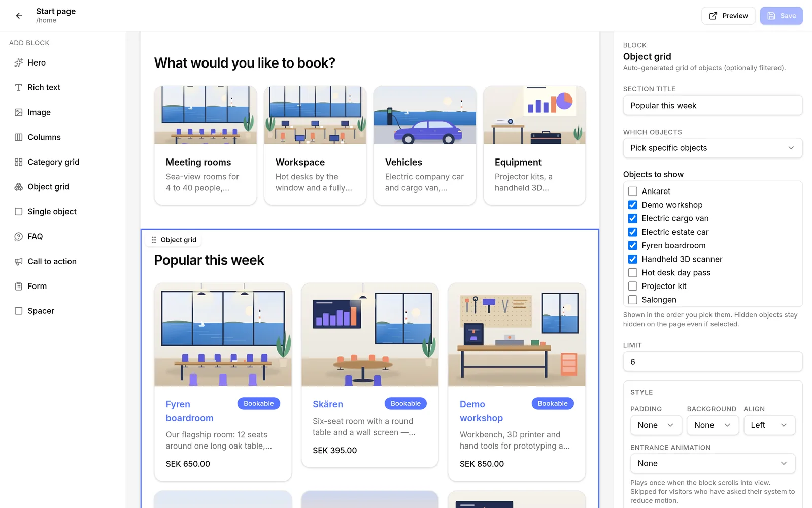
Task: Click the Rich text block icon
Action: (19, 87)
